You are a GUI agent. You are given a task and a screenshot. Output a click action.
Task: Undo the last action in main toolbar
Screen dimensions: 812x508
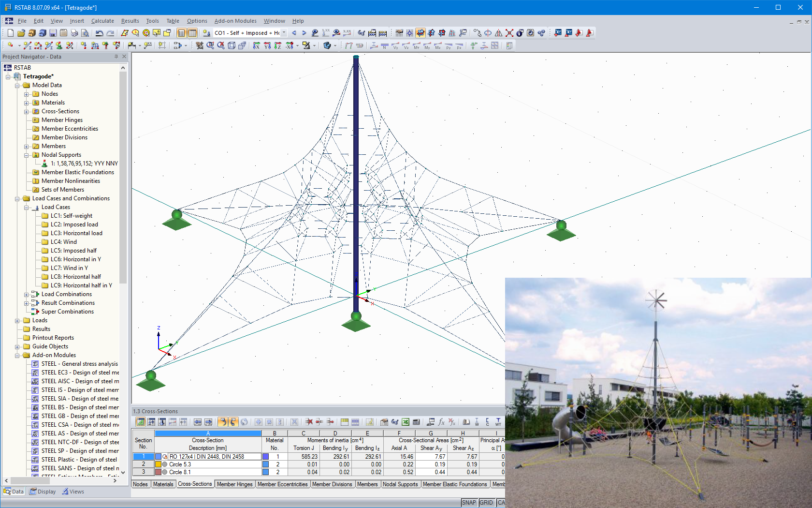(x=99, y=33)
